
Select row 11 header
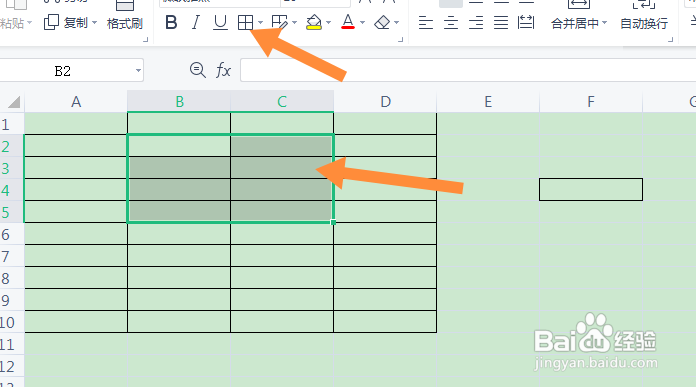coord(12,344)
